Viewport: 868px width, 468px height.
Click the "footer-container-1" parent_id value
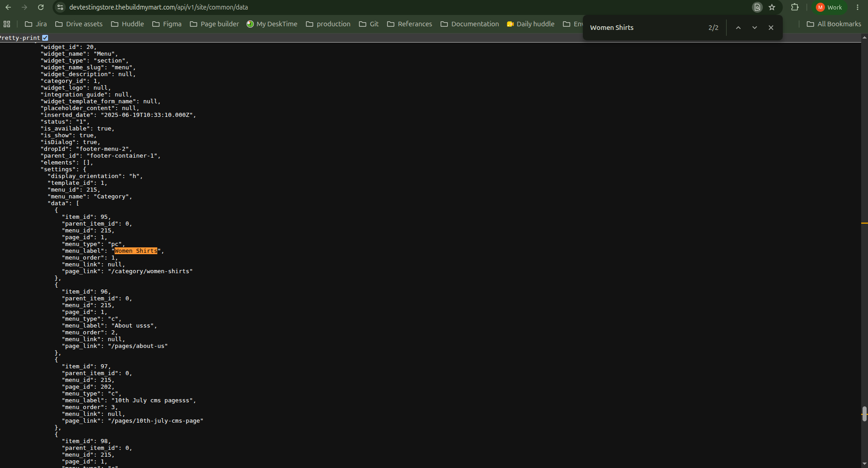[122, 156]
